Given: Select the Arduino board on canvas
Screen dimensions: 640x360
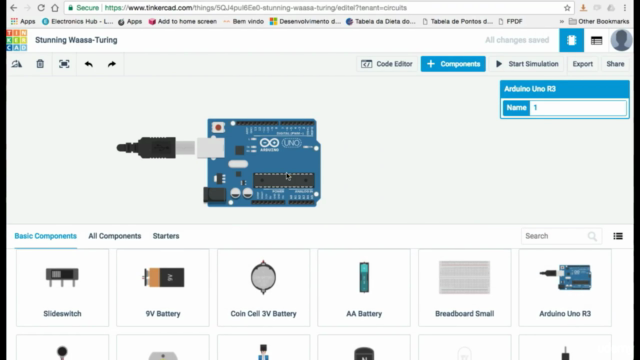Looking at the screenshot, I should (264, 162).
